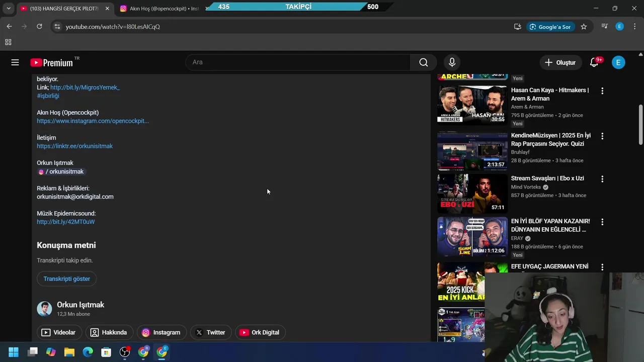Click Orkun Işıtmak channel avatar

44,309
